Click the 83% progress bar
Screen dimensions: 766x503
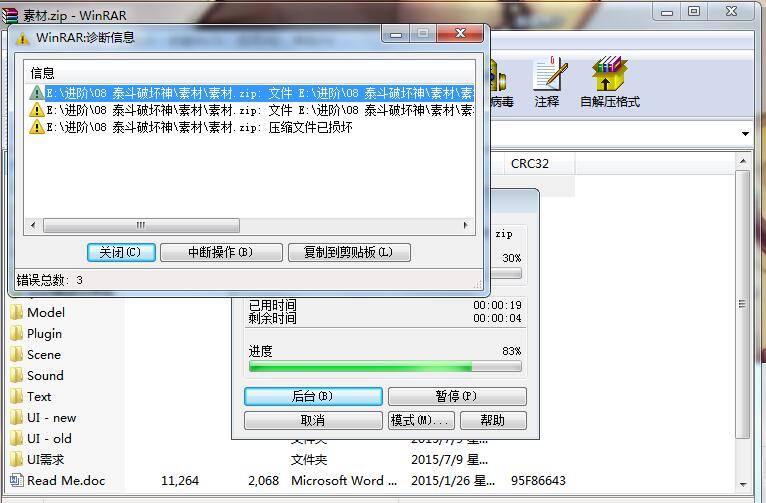point(385,366)
